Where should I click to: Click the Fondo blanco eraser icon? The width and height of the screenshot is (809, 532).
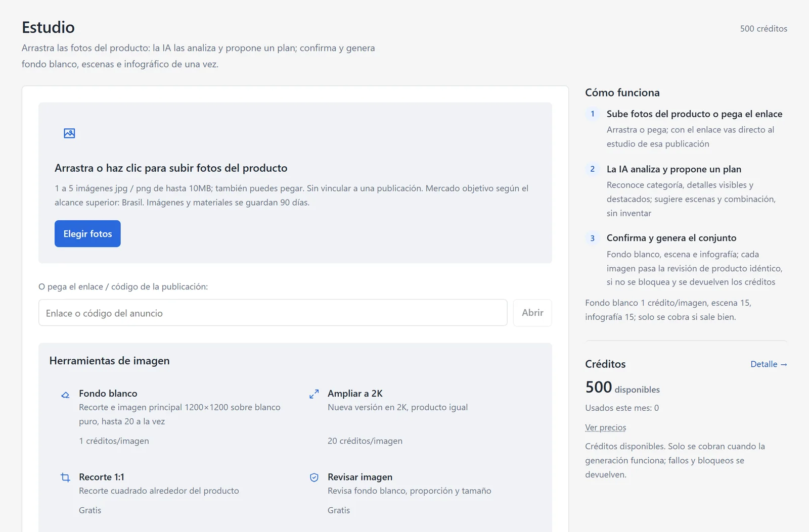[65, 395]
